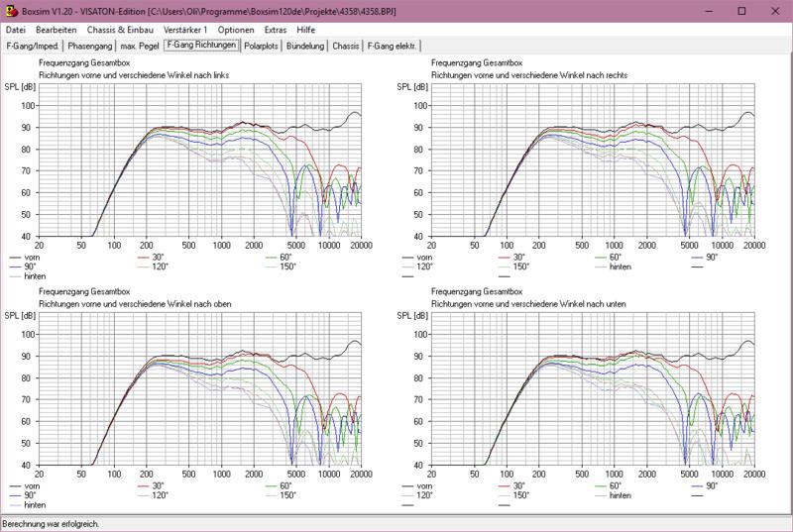Click 'vorn' legend entry in rechts chart

point(417,258)
